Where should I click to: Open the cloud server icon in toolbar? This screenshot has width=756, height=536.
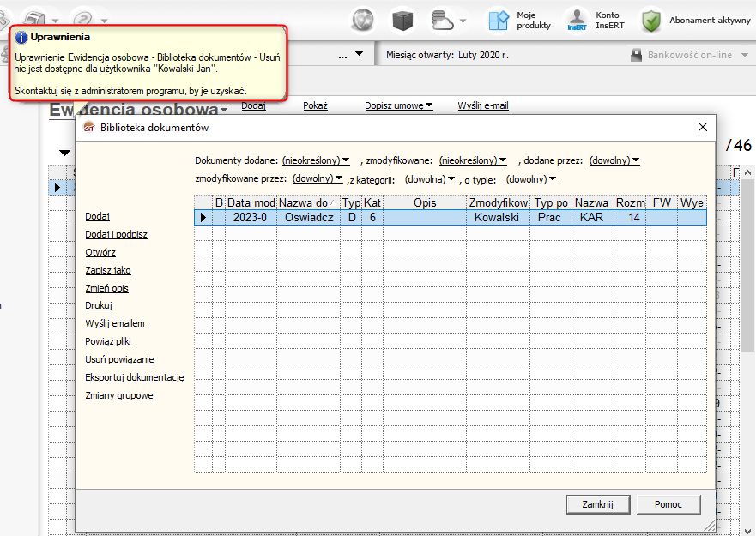pos(443,21)
